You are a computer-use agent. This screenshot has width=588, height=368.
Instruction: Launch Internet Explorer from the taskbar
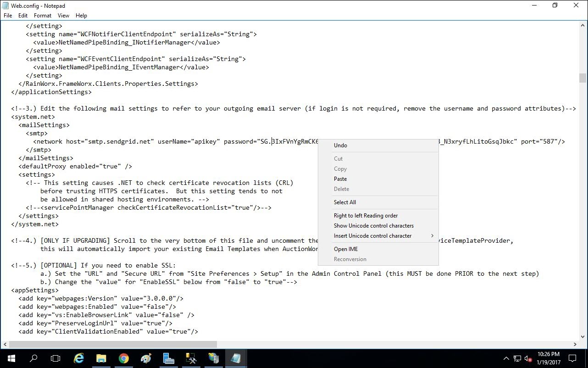(79, 358)
